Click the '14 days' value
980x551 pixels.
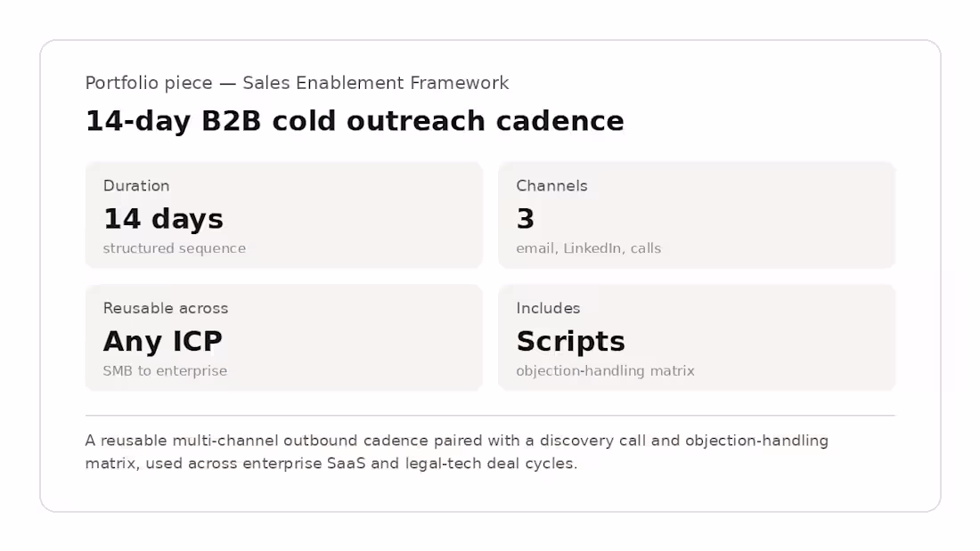[163, 219]
